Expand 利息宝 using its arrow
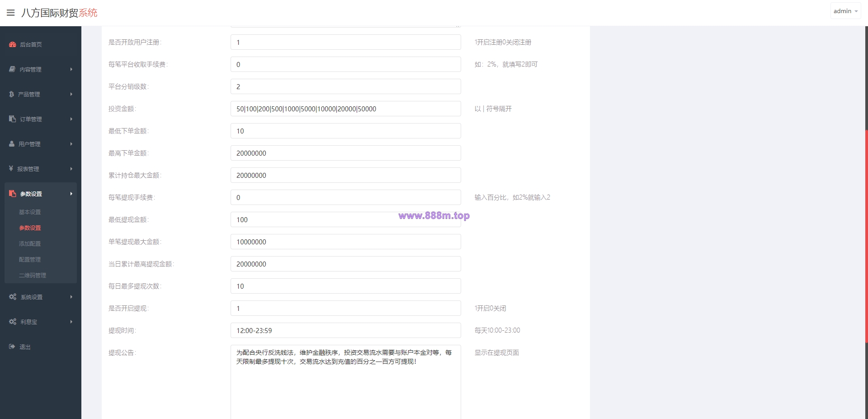 (71, 322)
